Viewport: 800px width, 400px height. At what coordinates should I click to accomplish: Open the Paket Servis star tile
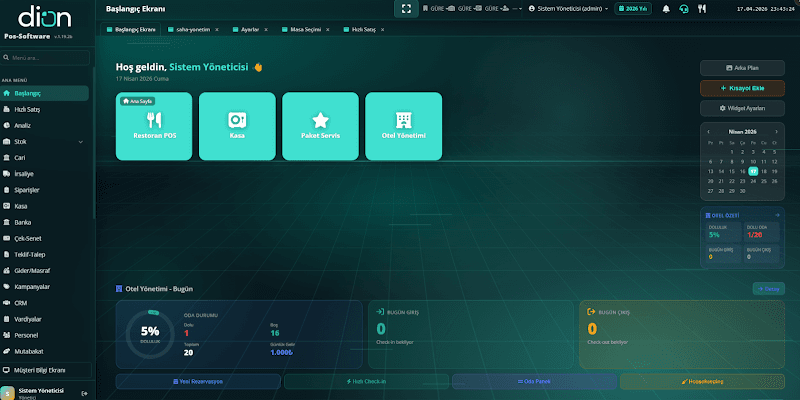point(320,126)
